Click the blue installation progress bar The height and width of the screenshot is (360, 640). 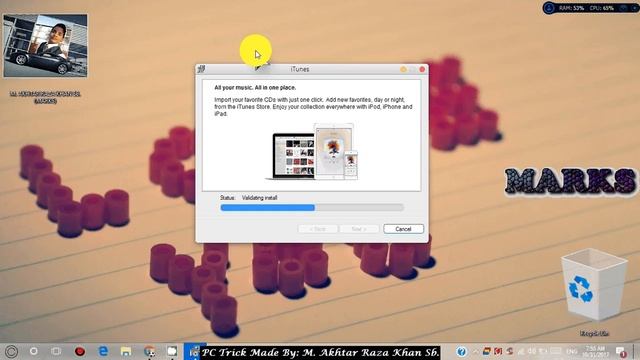tap(312, 208)
